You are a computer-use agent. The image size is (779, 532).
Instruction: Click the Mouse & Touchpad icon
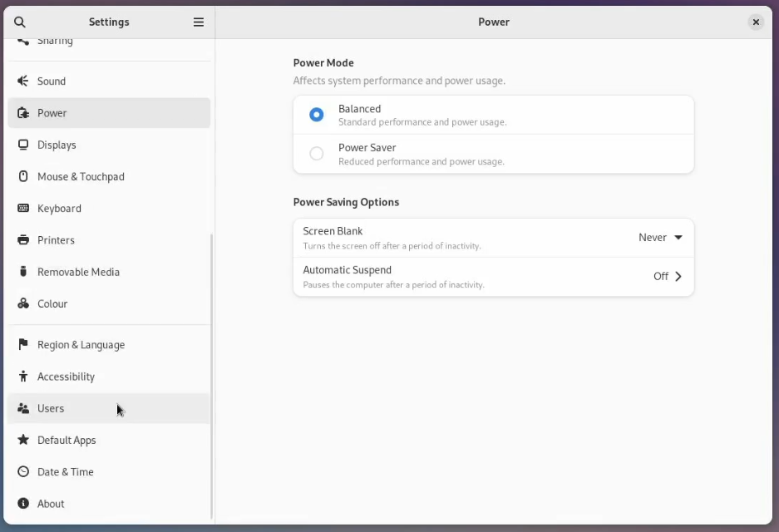coord(23,176)
